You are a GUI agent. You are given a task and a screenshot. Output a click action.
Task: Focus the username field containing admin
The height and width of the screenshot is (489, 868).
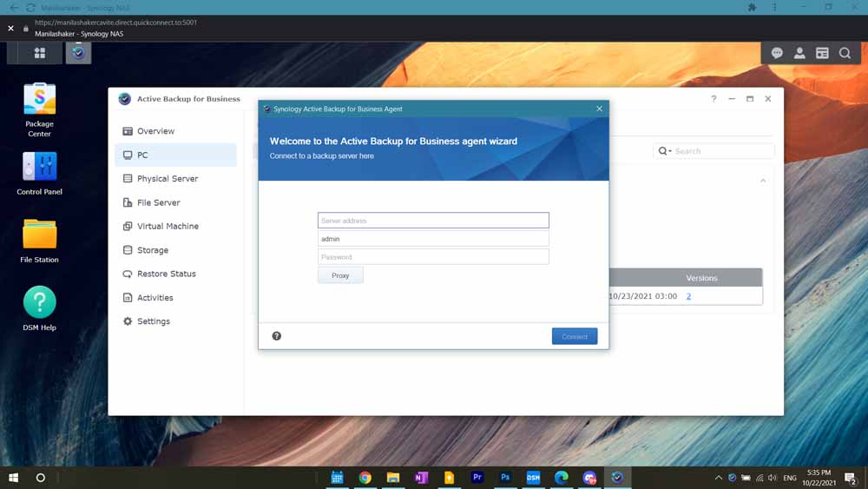pos(433,239)
